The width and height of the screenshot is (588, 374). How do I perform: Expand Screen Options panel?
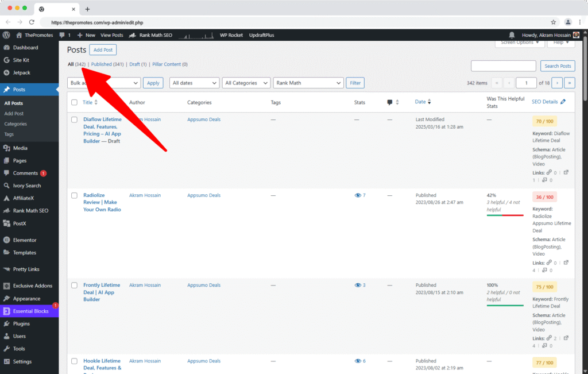(x=520, y=43)
